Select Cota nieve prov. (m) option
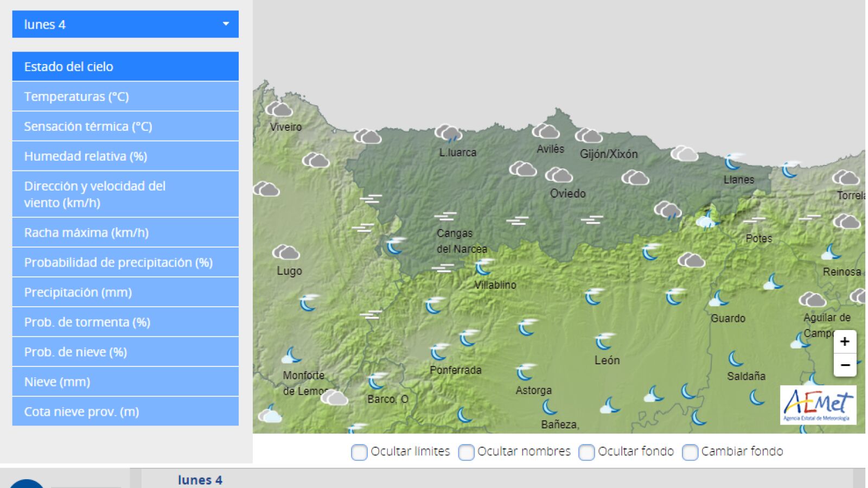Image resolution: width=868 pixels, height=488 pixels. coord(125,411)
